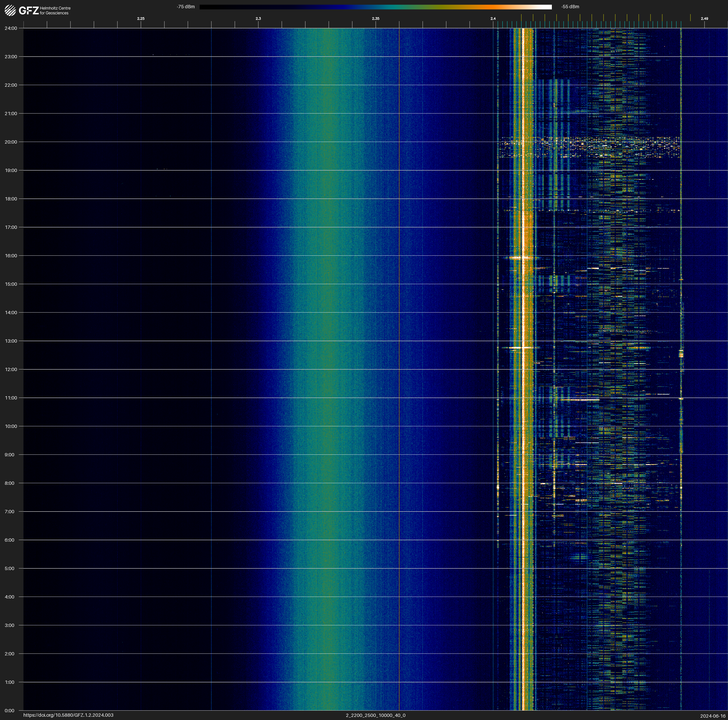Click the 12:00 time axis label
The height and width of the screenshot is (720, 728).
point(11,369)
